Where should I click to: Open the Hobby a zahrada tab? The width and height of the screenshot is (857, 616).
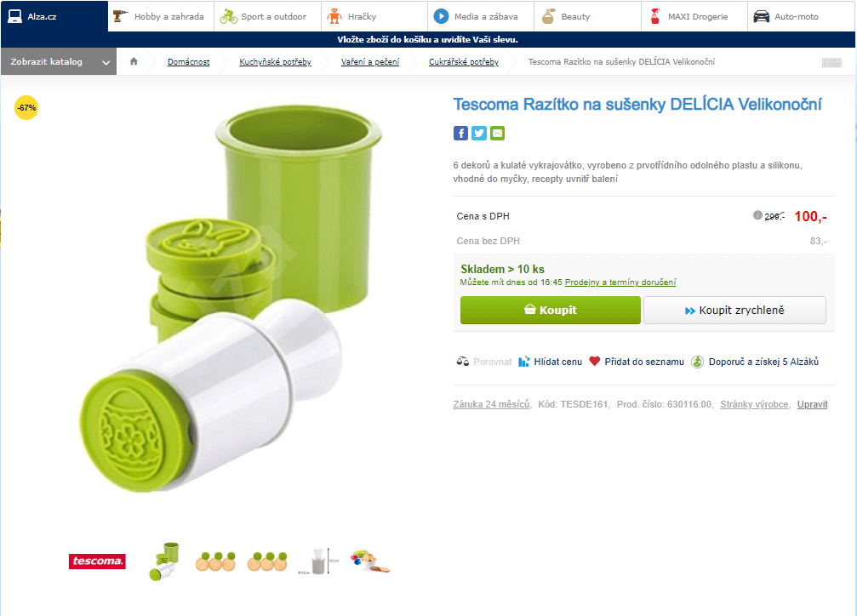pyautogui.click(x=161, y=16)
